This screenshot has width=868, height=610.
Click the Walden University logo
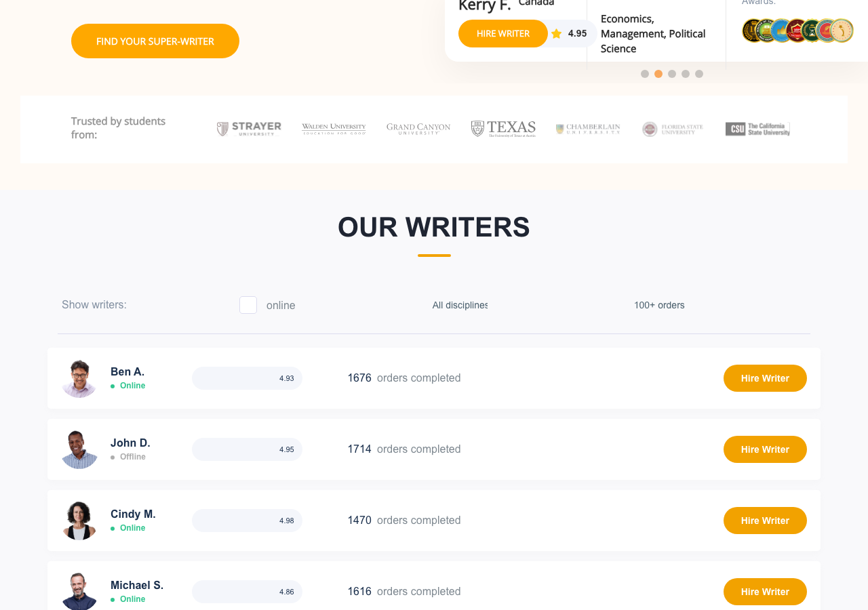point(334,129)
